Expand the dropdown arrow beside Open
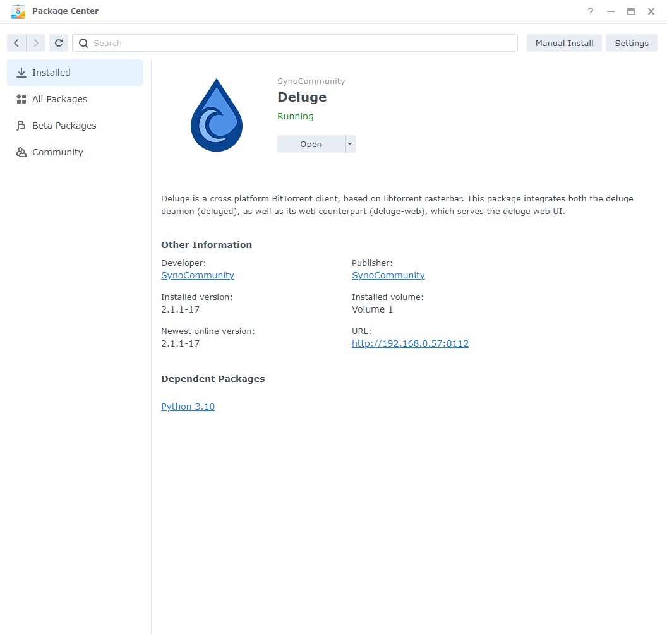 (350, 144)
